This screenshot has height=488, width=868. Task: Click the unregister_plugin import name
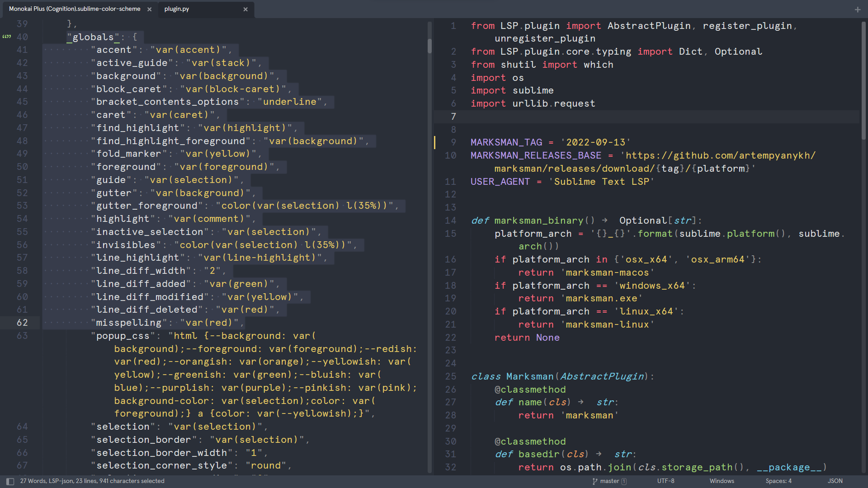pos(545,39)
